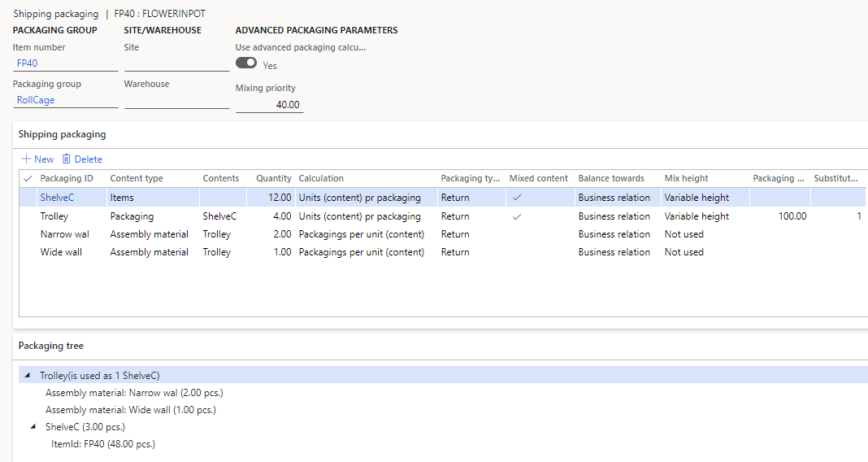
Task: Click the Delete trash icon
Action: click(67, 159)
